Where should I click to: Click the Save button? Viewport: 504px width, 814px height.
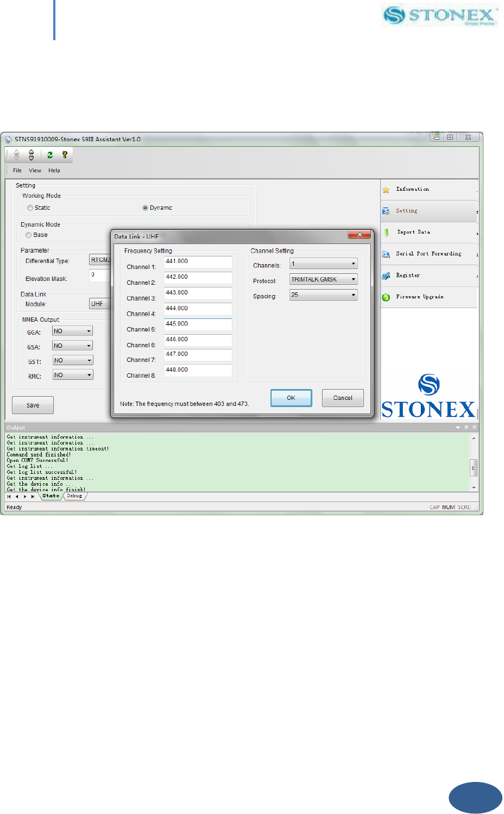tap(33, 405)
